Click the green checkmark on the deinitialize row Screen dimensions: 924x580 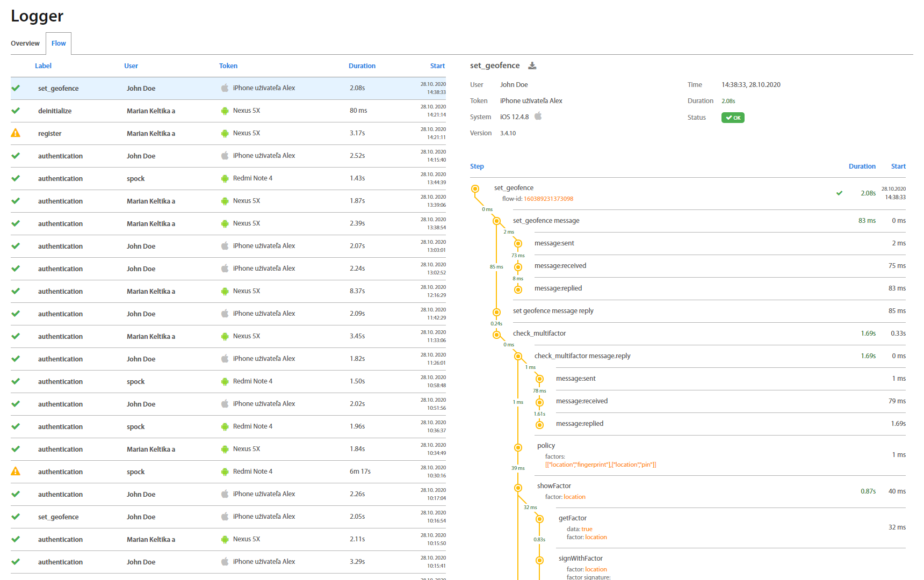pos(16,111)
